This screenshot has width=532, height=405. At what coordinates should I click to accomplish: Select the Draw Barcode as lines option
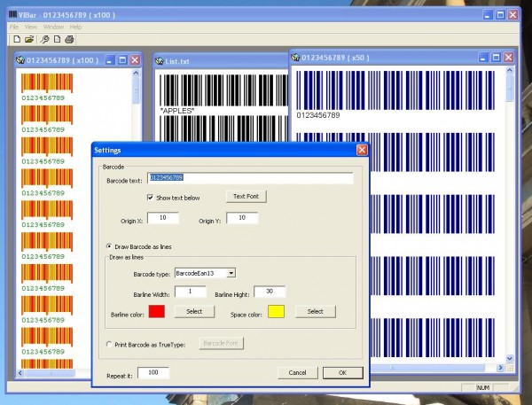pyautogui.click(x=109, y=245)
